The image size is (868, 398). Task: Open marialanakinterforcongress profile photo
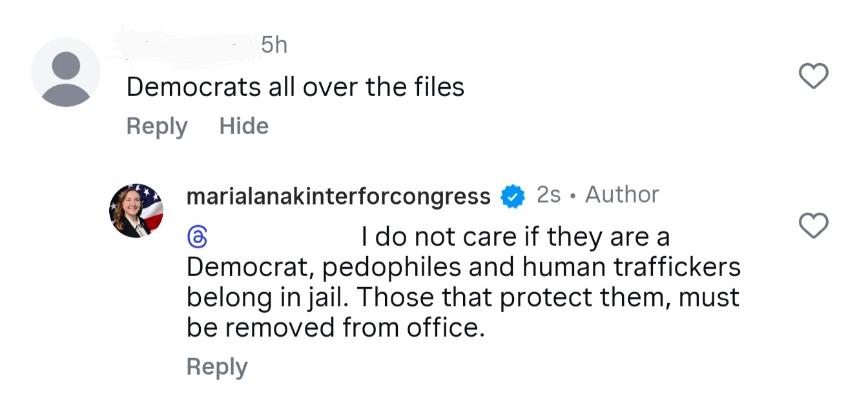click(x=136, y=210)
